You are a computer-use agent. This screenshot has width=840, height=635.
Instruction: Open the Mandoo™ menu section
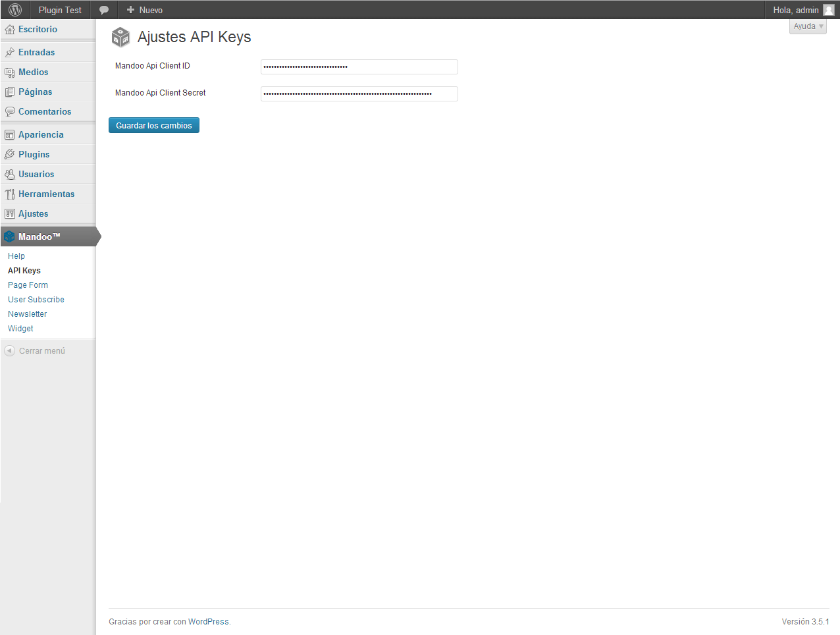pos(39,236)
